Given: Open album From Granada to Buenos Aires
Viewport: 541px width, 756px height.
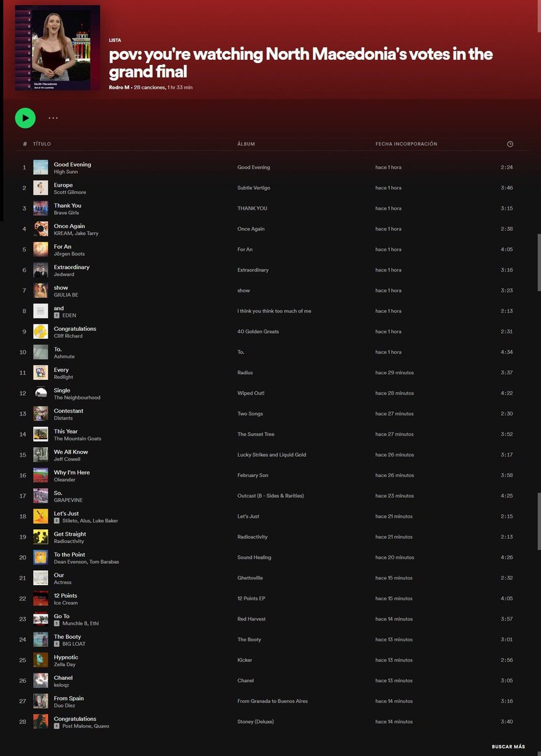Looking at the screenshot, I should 273,701.
